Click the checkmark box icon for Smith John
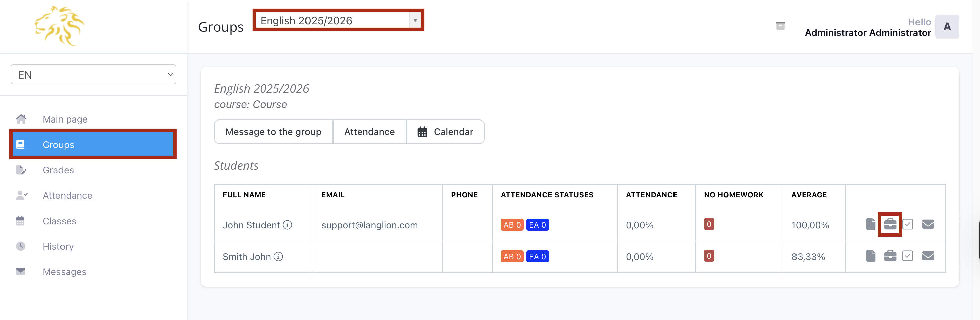Image resolution: width=980 pixels, height=320 pixels. click(x=908, y=256)
